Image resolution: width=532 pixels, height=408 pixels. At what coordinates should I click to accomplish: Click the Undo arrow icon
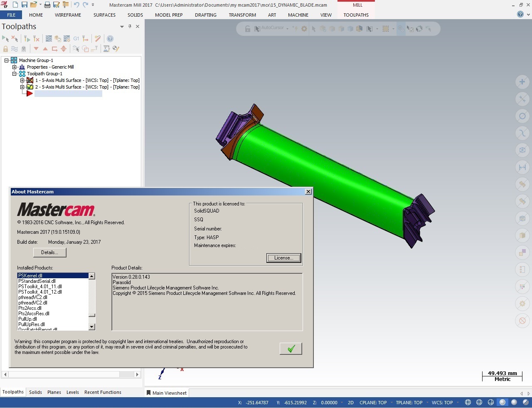click(x=76, y=5)
